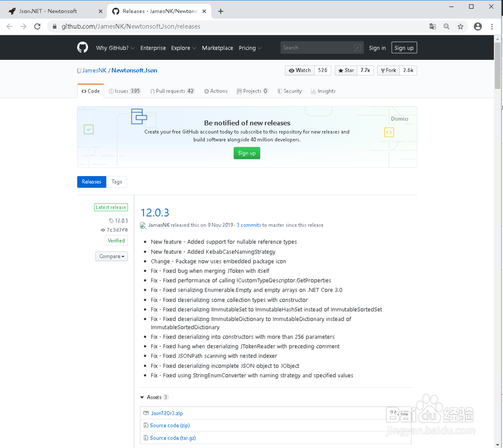Open the JamesNK owner link
Viewport: 503px width, 448px height.
click(x=95, y=70)
